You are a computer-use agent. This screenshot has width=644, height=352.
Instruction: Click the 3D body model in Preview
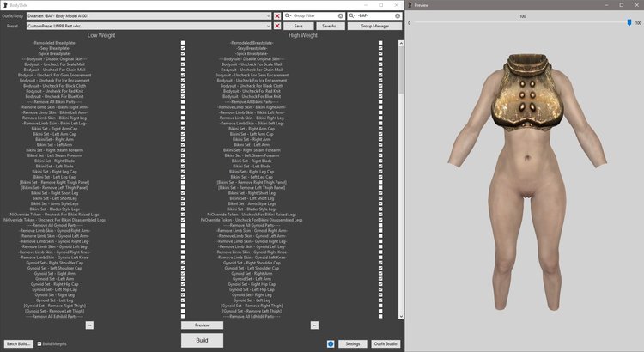[x=527, y=181]
